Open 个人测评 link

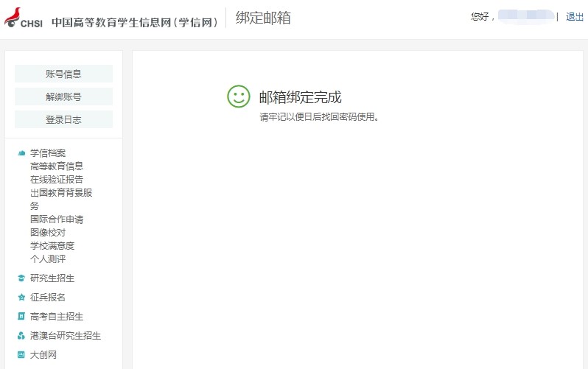click(48, 259)
